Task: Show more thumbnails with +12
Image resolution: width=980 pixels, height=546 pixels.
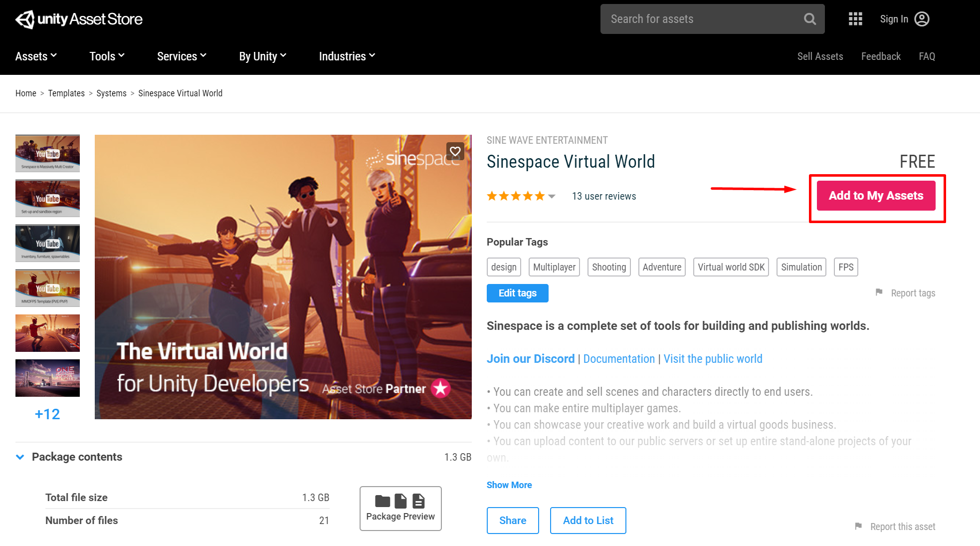Action: 47,414
